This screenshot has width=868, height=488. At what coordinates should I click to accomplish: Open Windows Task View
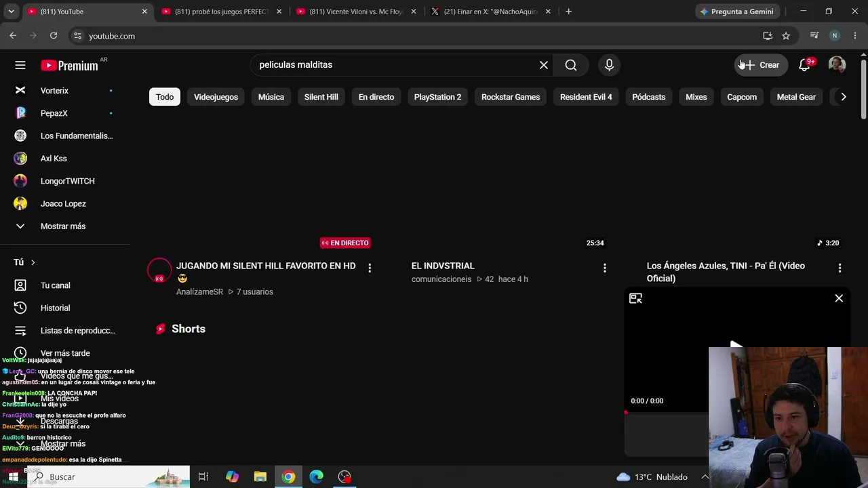point(203,477)
